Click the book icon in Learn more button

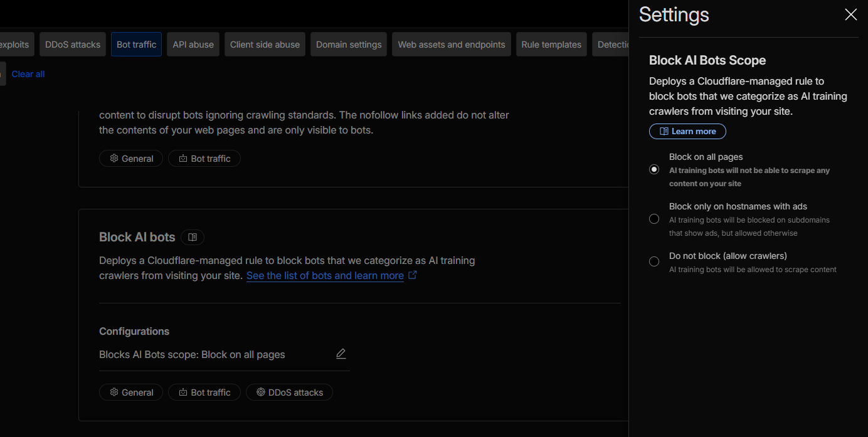point(664,131)
